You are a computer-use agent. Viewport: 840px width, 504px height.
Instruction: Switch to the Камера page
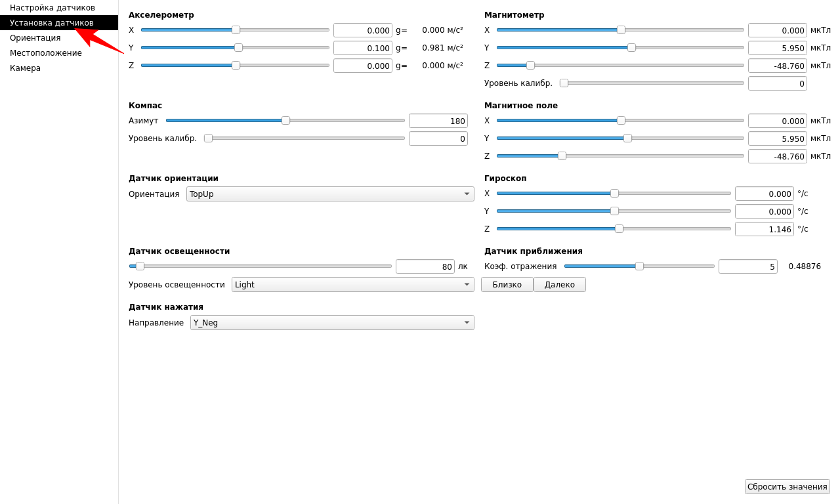tap(25, 68)
